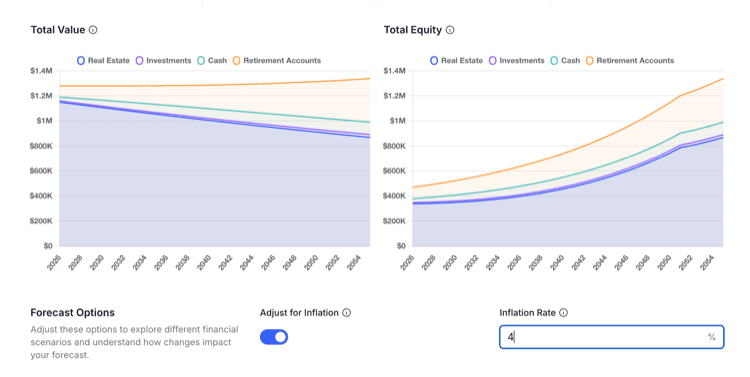
Task: Click Retirement Accounts legend circle in Total Equity chart
Action: [589, 61]
